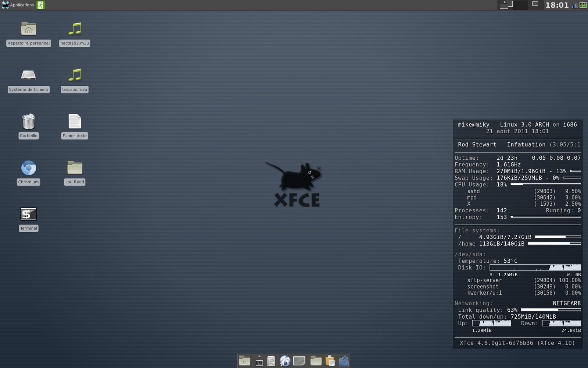Open the Applications menu

point(17,5)
